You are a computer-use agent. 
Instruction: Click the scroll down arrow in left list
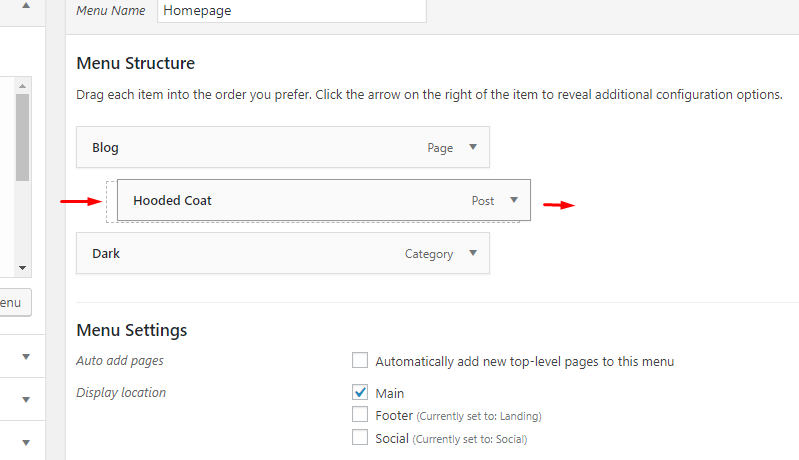pos(22,267)
